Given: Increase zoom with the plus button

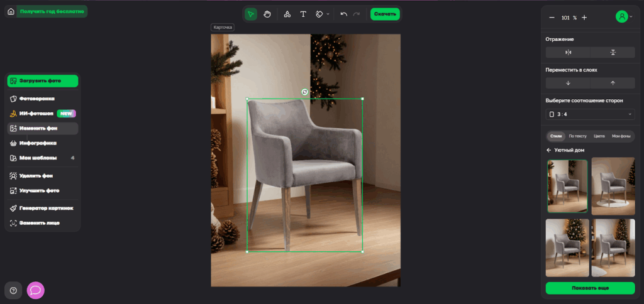Looking at the screenshot, I should pos(584,18).
